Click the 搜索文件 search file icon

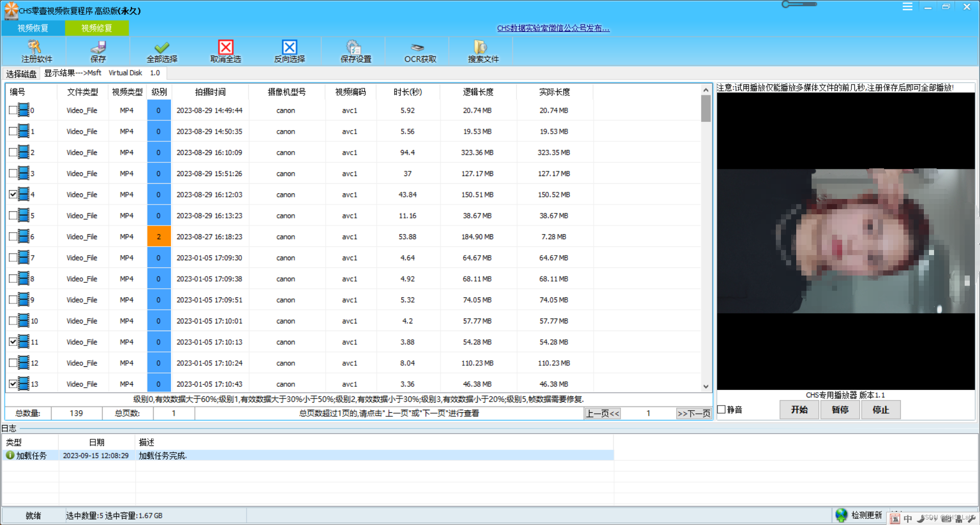tap(480, 47)
